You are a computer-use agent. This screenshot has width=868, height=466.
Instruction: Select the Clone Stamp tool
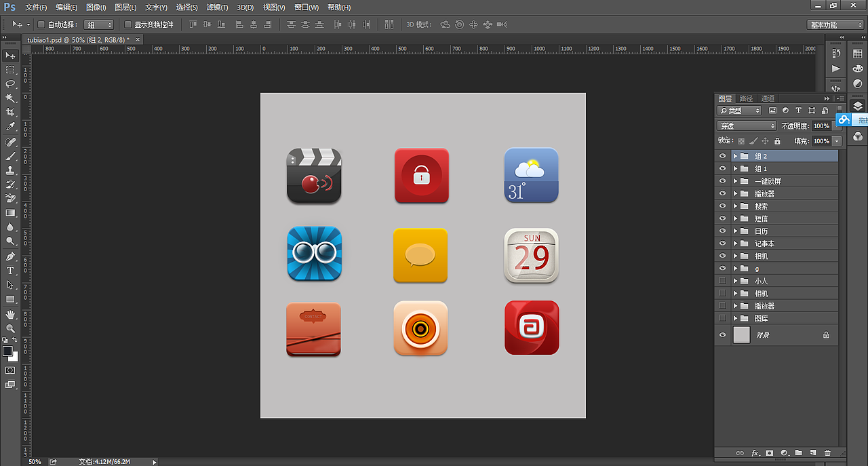pyautogui.click(x=10, y=170)
